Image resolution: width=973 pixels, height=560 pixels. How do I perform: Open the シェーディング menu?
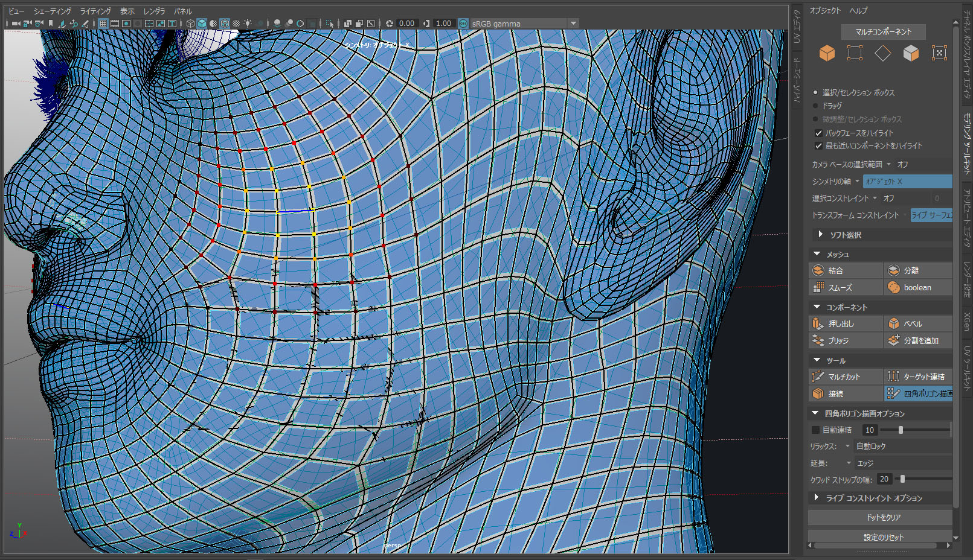[x=53, y=11]
